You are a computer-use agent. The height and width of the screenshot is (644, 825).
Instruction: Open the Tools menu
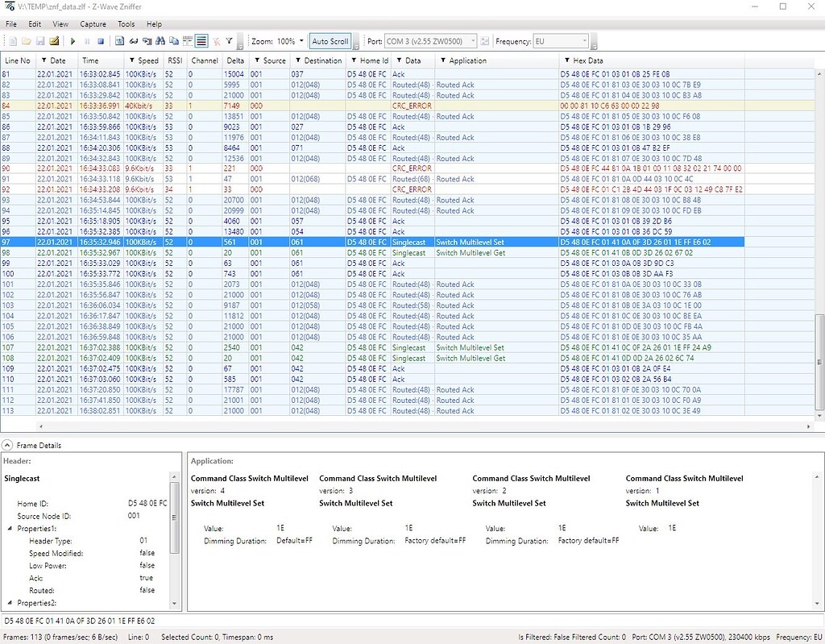pyautogui.click(x=126, y=24)
